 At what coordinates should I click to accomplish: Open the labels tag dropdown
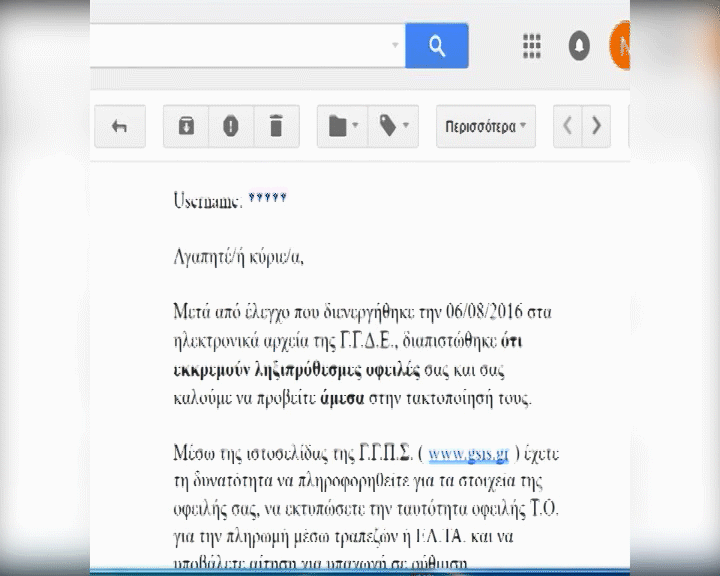pos(393,126)
